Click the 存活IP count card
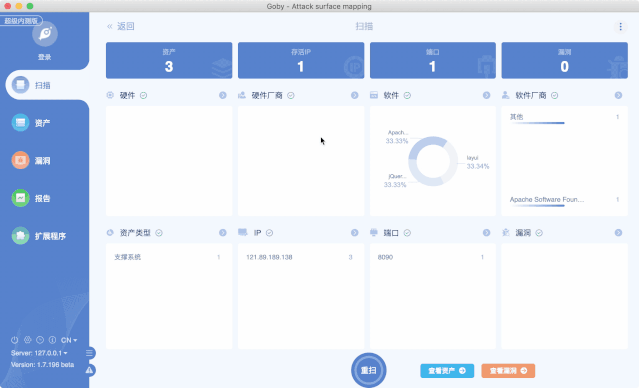 (301, 60)
